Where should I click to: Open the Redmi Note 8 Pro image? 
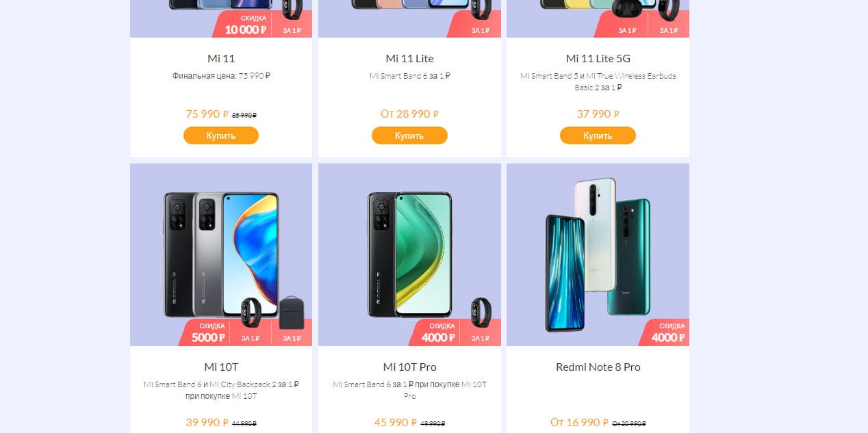[x=598, y=254]
